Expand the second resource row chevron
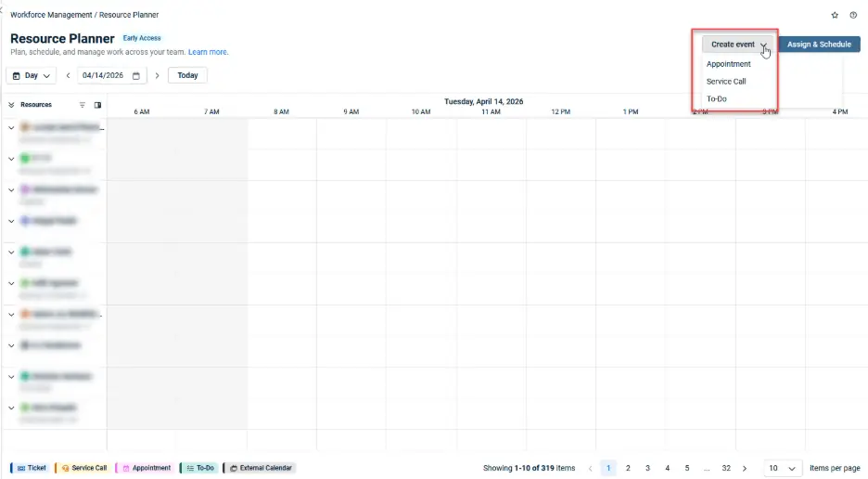Image resolution: width=868 pixels, height=479 pixels. (x=11, y=159)
